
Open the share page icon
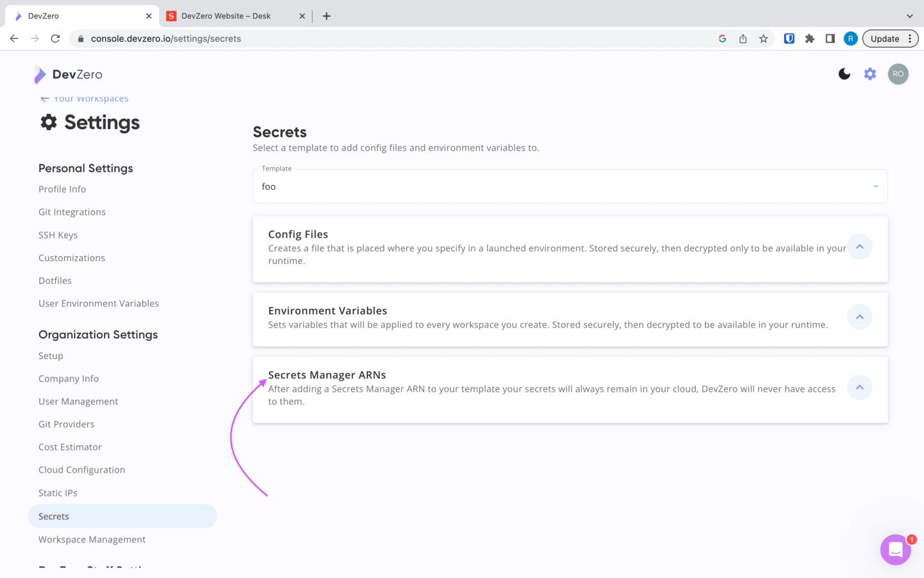click(x=743, y=39)
